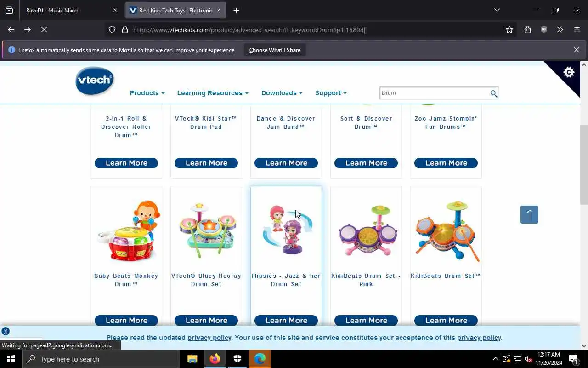Screen dimensions: 588x368
Task: Dismiss the privacy policy banner X
Action: (5, 331)
